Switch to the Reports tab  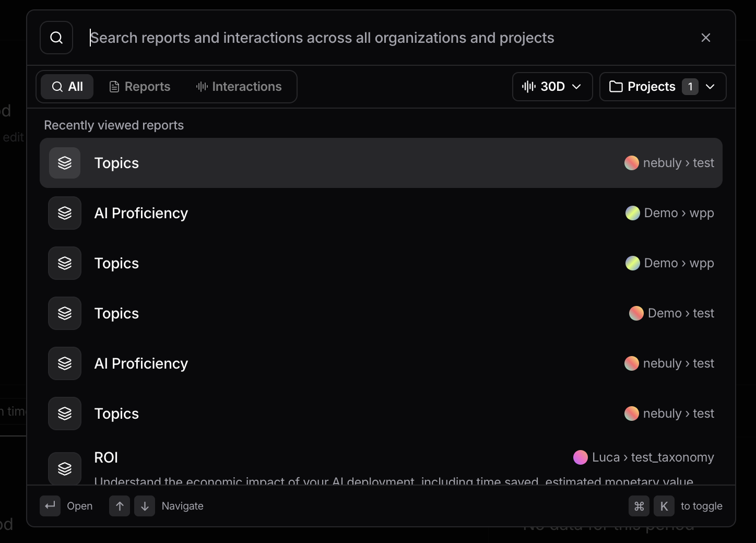coord(139,87)
